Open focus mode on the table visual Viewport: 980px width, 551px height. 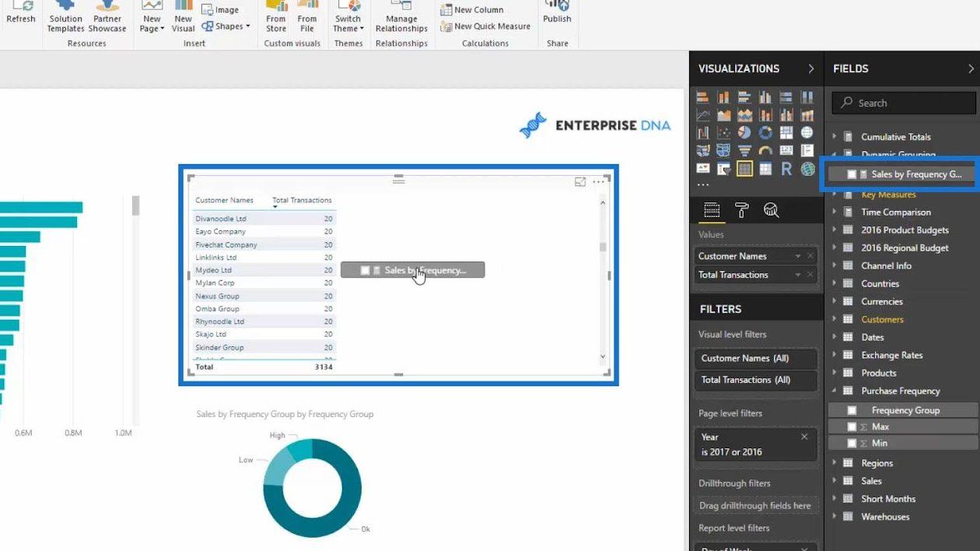click(x=580, y=182)
